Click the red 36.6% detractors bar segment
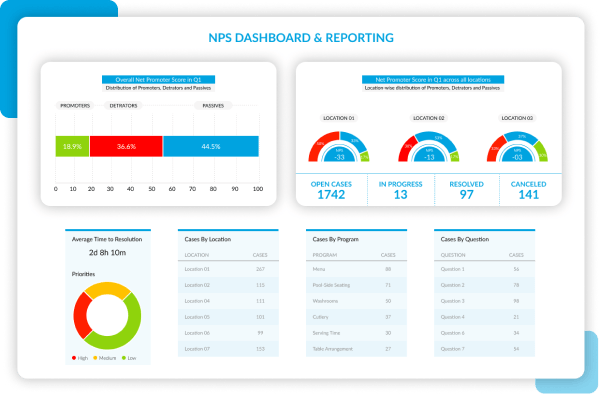This screenshot has width=600, height=395. tap(126, 146)
